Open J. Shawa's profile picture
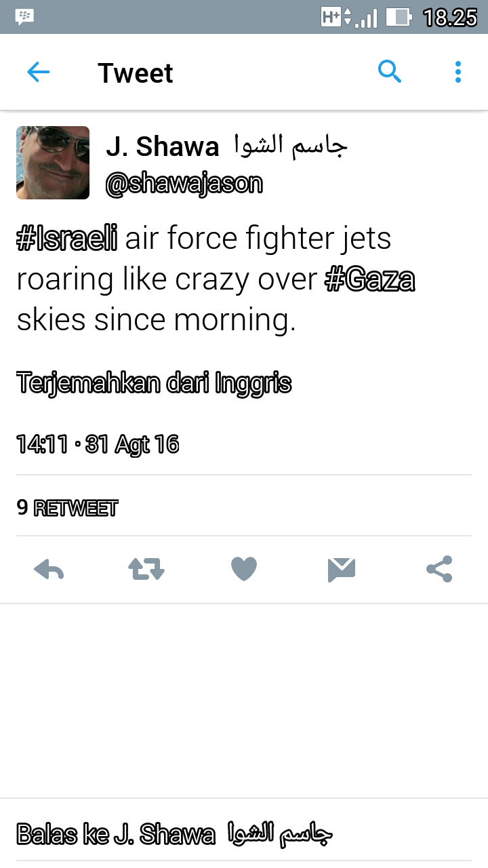The height and width of the screenshot is (868, 488). click(x=53, y=163)
